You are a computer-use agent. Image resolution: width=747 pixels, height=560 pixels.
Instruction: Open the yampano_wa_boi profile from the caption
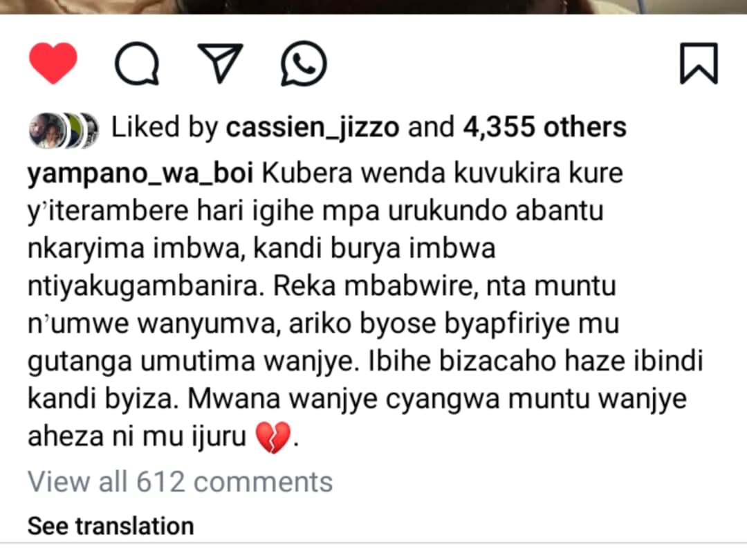(140, 174)
